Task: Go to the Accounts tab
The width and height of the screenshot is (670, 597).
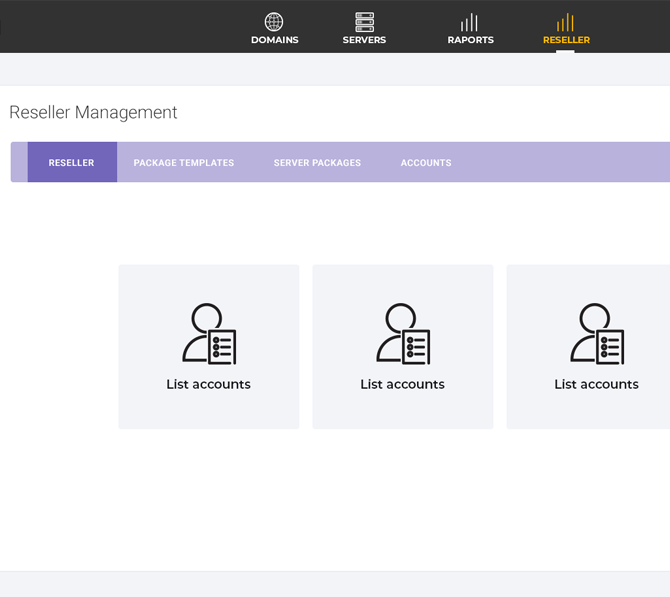Action: tap(426, 163)
